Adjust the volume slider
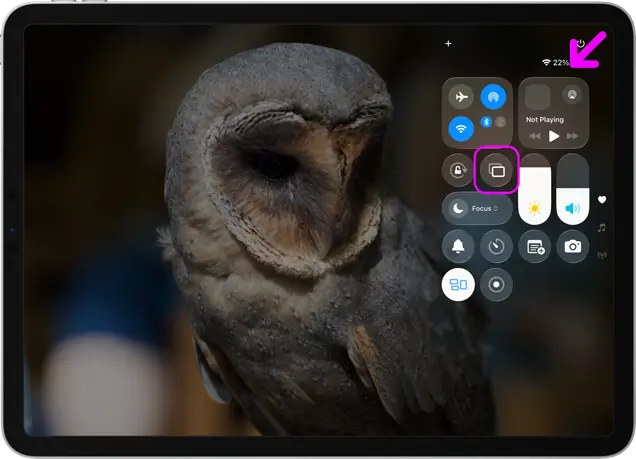 pos(572,188)
